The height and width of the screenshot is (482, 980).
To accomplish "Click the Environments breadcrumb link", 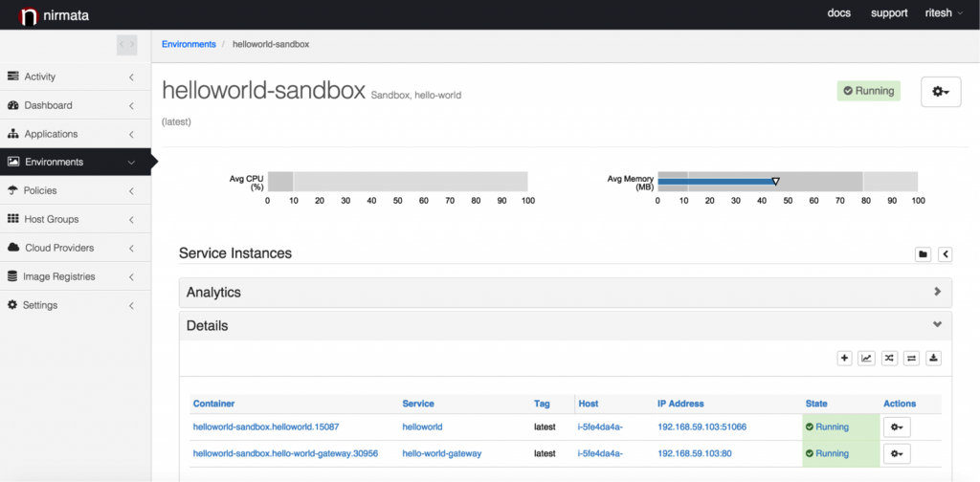I will (x=189, y=44).
